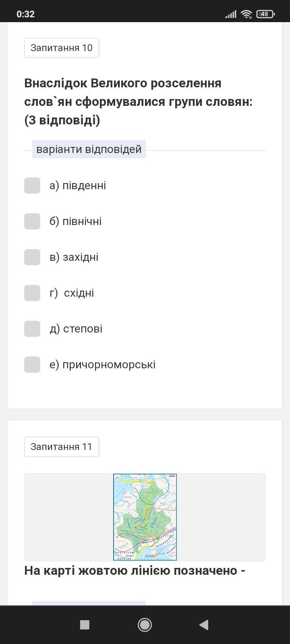Tick the checkbox next to "г) східні"
290x644 pixels.
click(32, 293)
